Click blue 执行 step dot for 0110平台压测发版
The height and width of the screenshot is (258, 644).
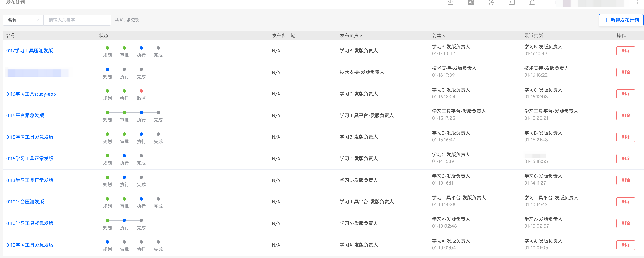(x=141, y=199)
